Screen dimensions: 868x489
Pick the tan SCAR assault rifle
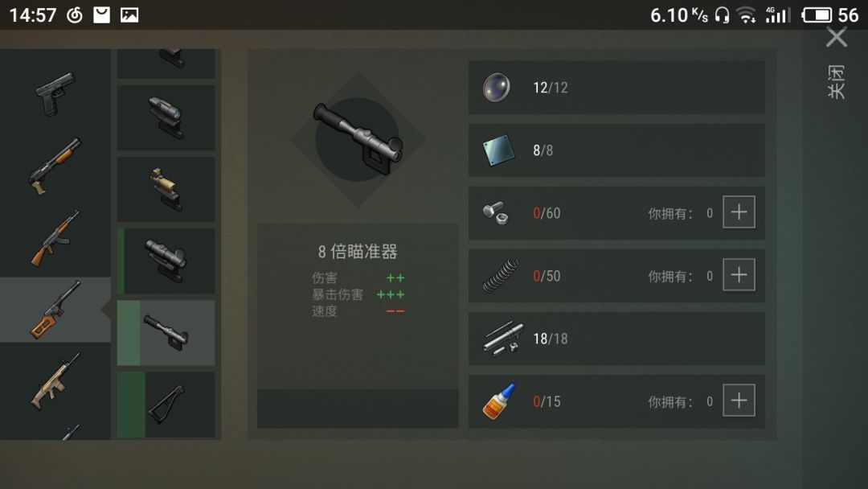click(55, 381)
